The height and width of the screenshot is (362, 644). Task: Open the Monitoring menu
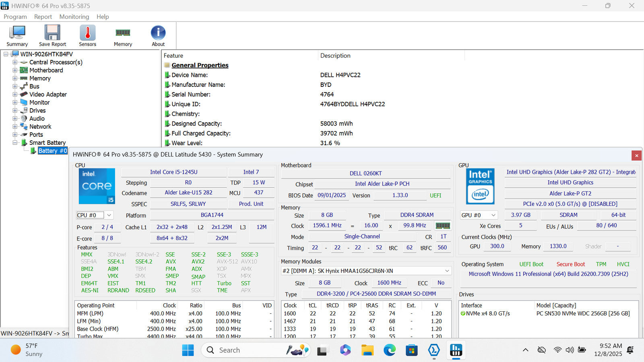pos(74,16)
